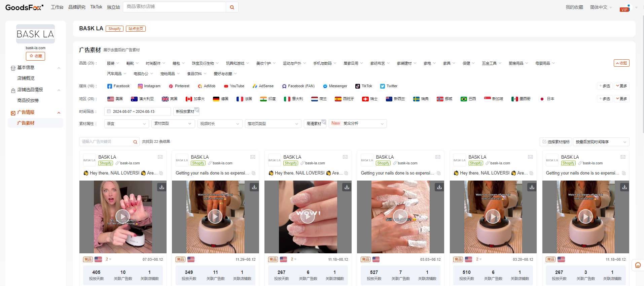644x286 pixels.
Task: Filter ads by AdSense media
Action: (x=263, y=86)
